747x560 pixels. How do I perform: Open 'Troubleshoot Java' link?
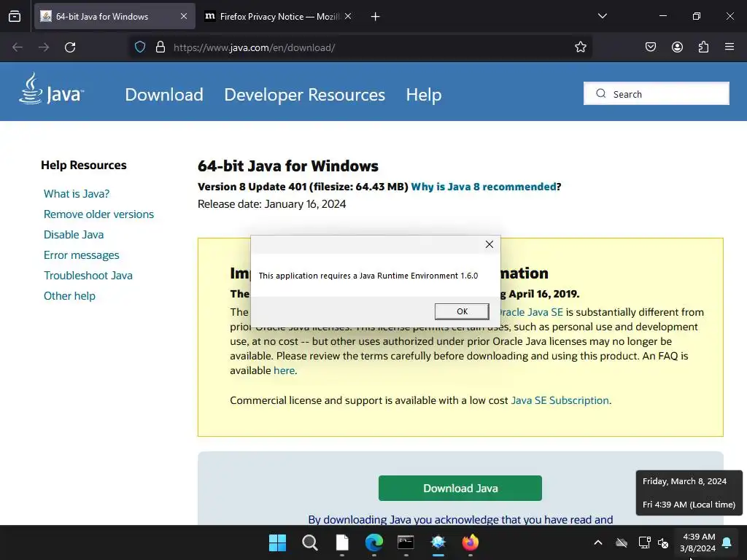(x=88, y=276)
